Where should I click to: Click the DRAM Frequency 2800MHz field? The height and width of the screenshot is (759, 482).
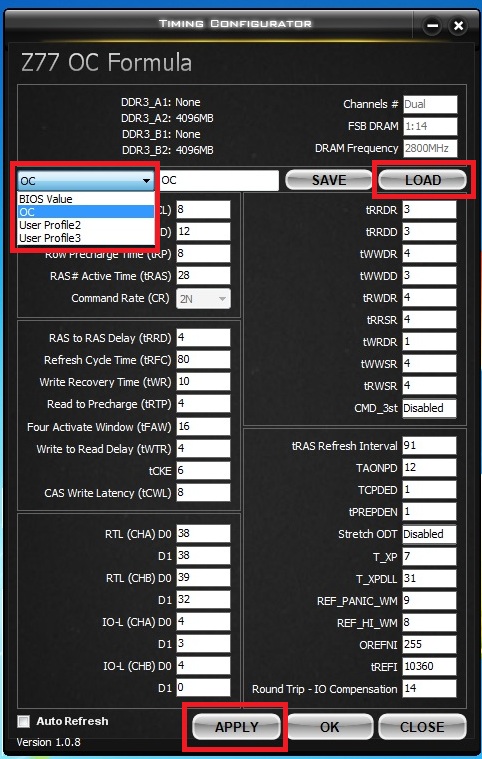[x=430, y=148]
